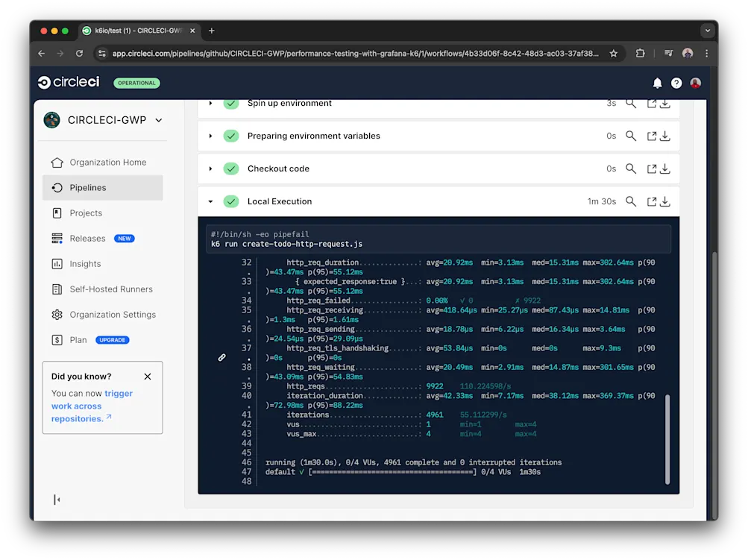The height and width of the screenshot is (560, 748).
Task: Download logs for the Checkout code step
Action: [664, 168]
